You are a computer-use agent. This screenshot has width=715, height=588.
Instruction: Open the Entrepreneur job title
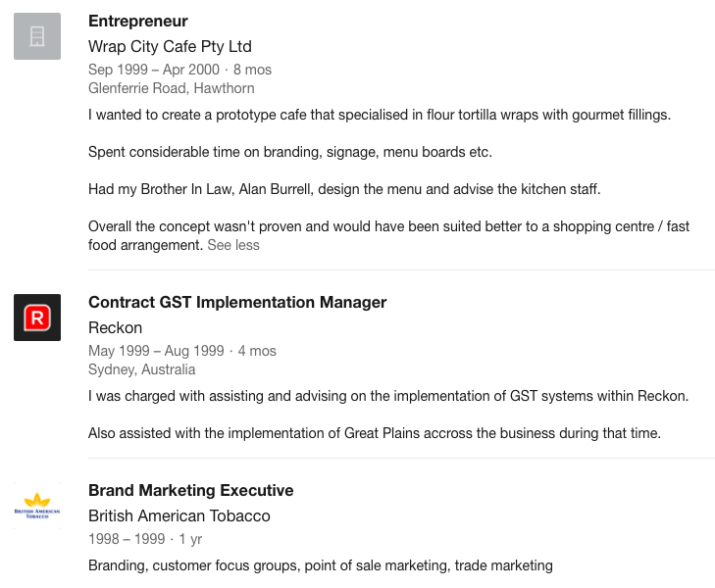tap(138, 21)
